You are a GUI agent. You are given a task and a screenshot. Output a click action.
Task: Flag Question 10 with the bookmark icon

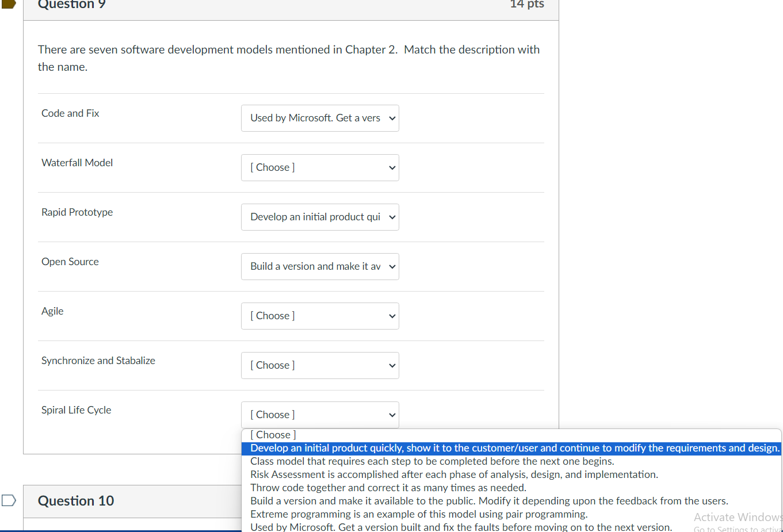coord(9,500)
